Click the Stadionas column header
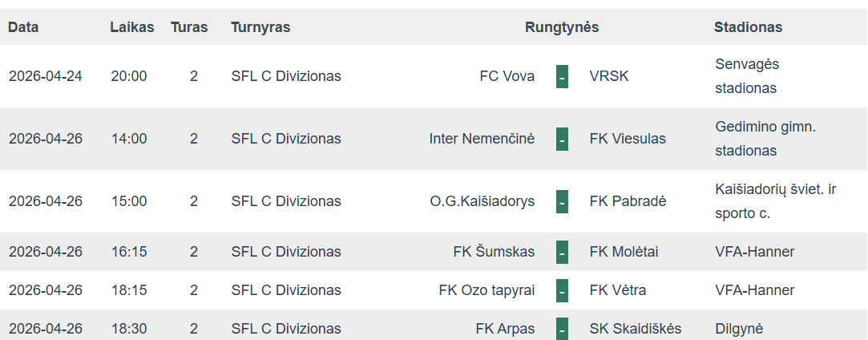 (x=748, y=27)
